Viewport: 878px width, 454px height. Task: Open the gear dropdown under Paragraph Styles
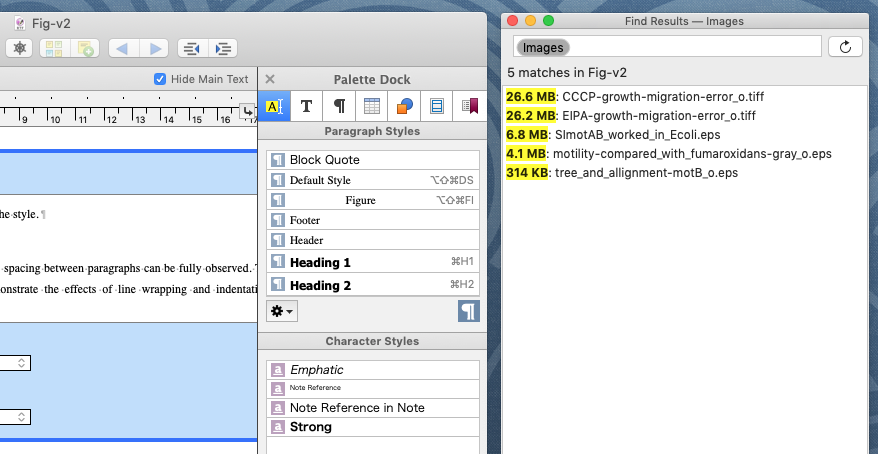click(282, 311)
